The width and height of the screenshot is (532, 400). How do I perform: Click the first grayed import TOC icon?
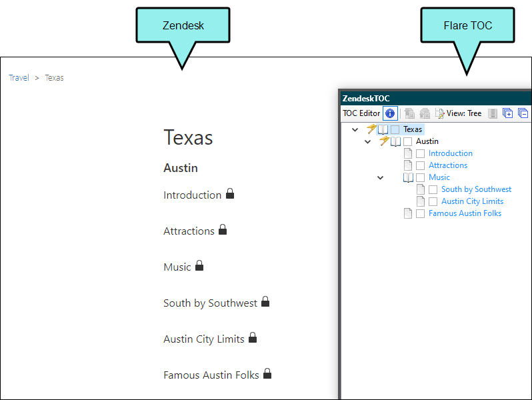[409, 113]
